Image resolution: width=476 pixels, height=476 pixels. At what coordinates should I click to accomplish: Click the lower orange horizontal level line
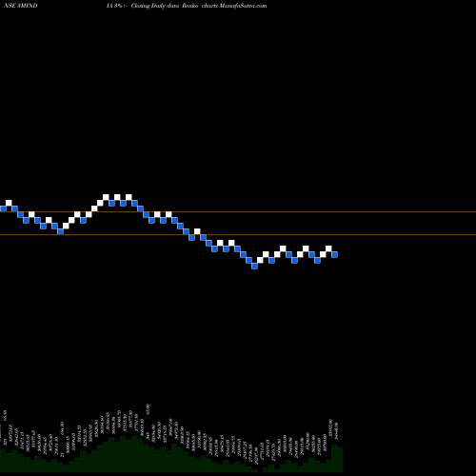238,234
